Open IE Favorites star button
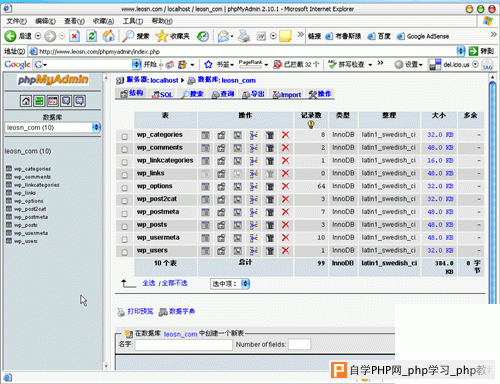Screen dimensions: 500x384 [172, 36]
